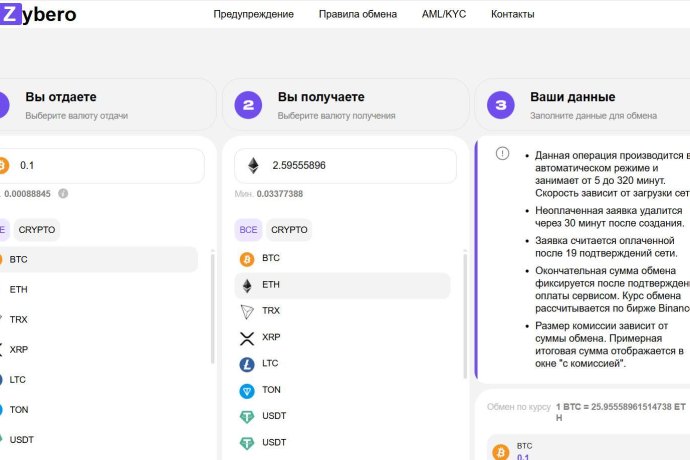Click the exclamation info icon in notice panel
690x460 pixels.
pyautogui.click(x=502, y=153)
